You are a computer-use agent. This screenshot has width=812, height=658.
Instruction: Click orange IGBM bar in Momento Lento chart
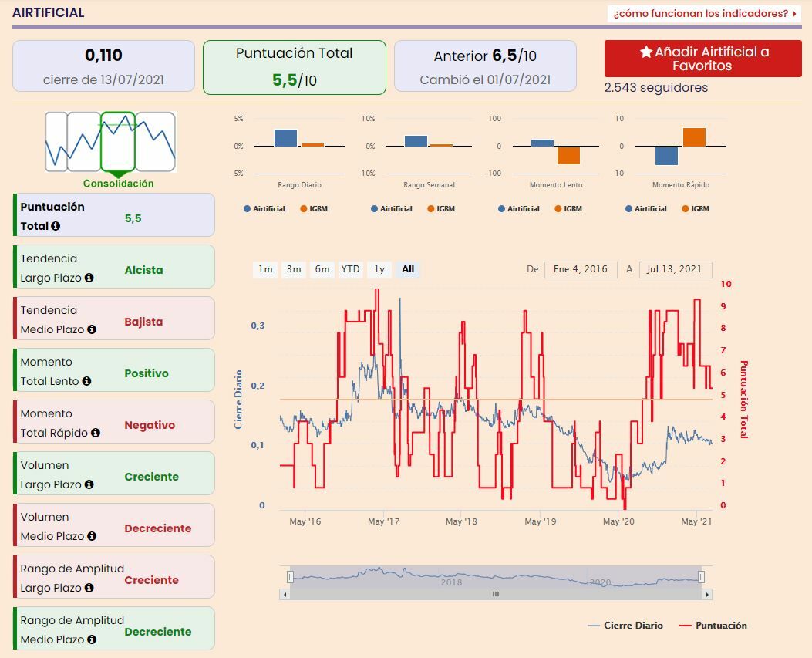[568, 155]
